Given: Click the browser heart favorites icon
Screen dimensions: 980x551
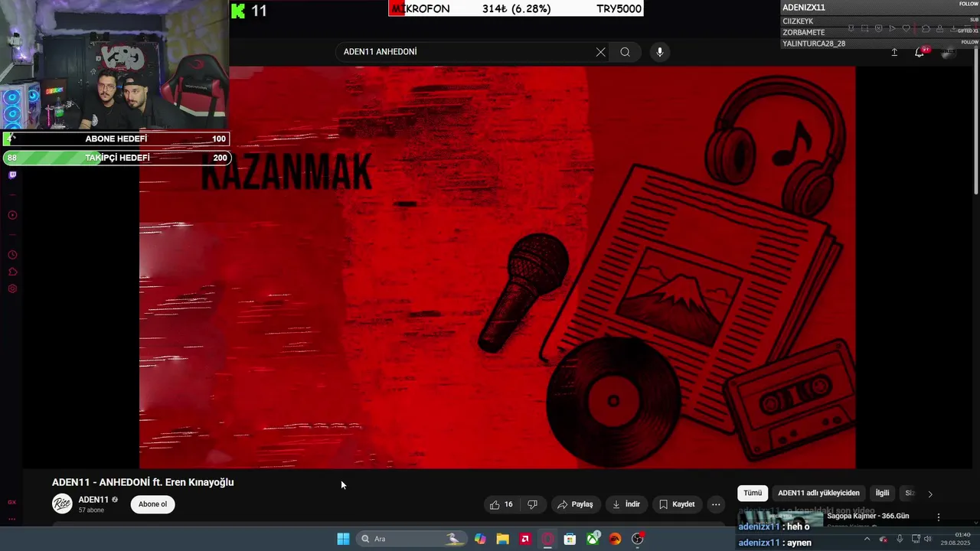Looking at the screenshot, I should (906, 28).
